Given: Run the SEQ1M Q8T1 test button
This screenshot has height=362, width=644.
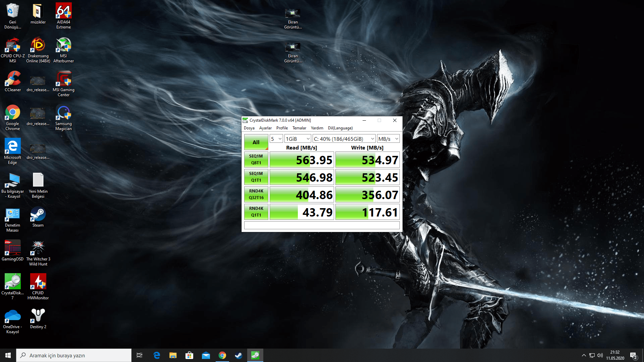Looking at the screenshot, I should pos(256,160).
